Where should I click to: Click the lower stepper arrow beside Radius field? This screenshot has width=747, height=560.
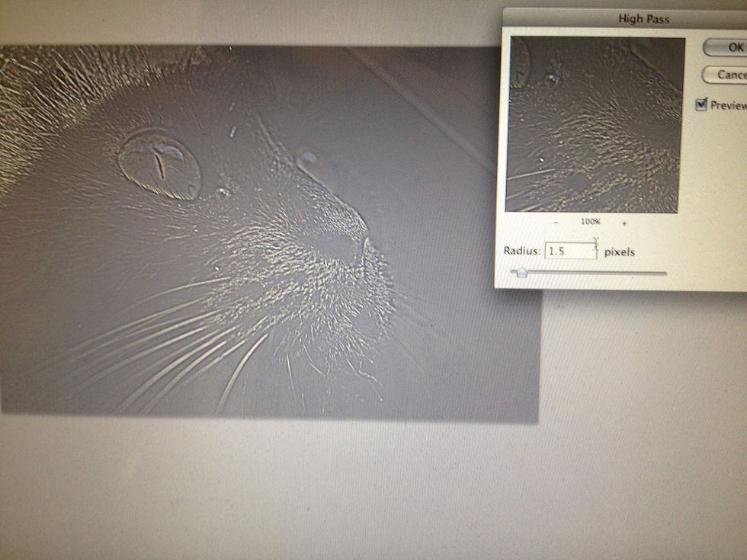(595, 254)
